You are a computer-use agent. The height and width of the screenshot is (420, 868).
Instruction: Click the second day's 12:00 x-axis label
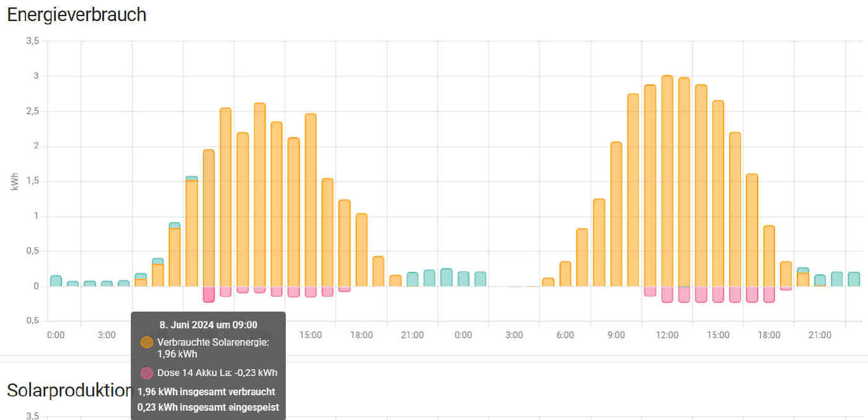click(x=667, y=335)
